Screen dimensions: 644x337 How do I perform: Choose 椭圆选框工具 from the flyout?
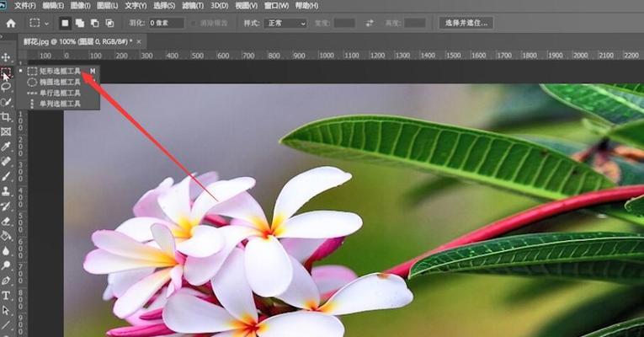click(x=59, y=83)
